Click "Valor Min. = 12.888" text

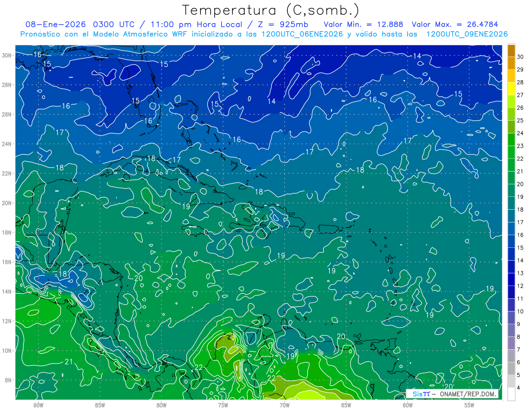364,24
